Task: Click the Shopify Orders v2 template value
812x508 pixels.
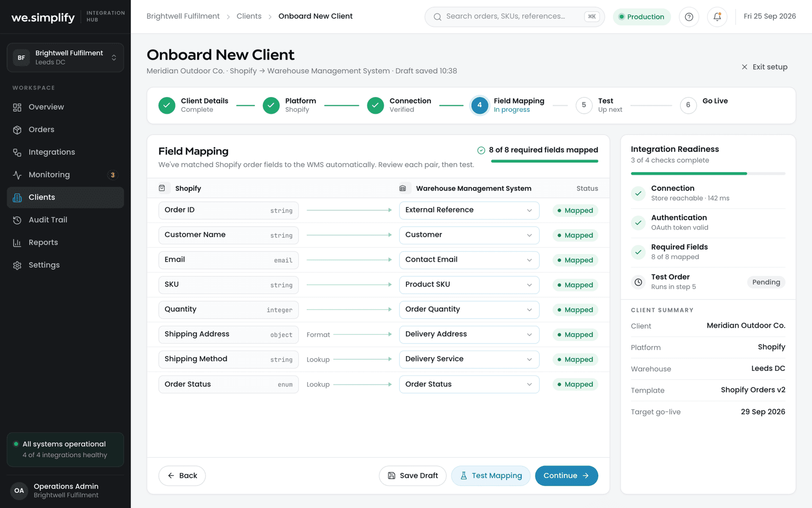Action: [x=753, y=390]
